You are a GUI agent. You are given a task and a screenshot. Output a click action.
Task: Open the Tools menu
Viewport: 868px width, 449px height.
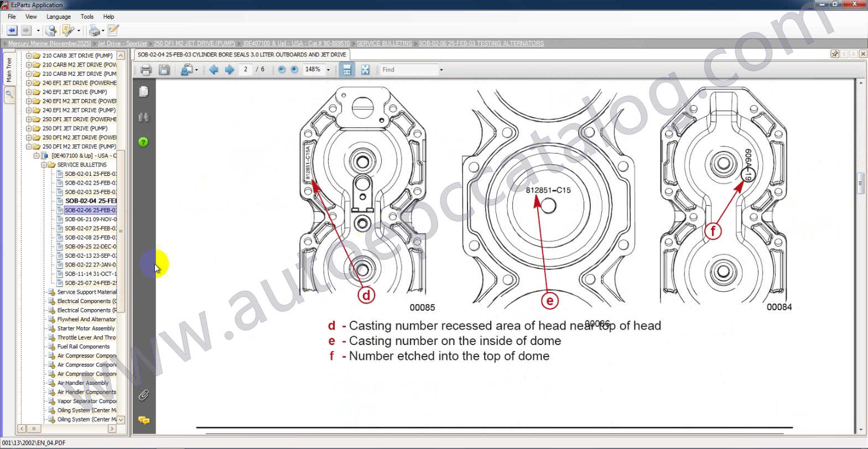pos(87,17)
